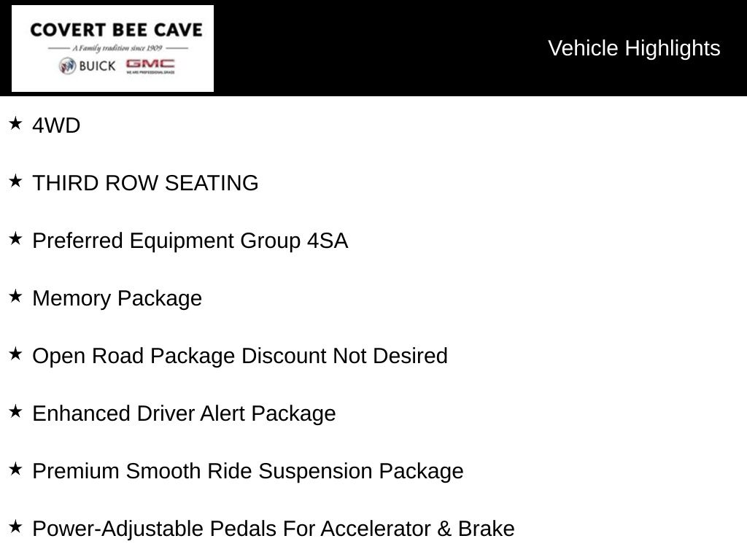Select the THIRD ROW SEATING item
This screenshot has width=747, height=560.
pos(145,183)
